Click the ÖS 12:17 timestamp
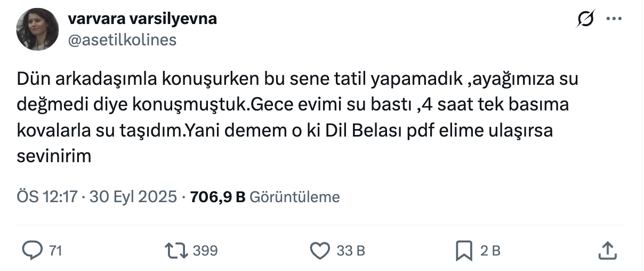Screen dimensions: 644x271 point(47,197)
